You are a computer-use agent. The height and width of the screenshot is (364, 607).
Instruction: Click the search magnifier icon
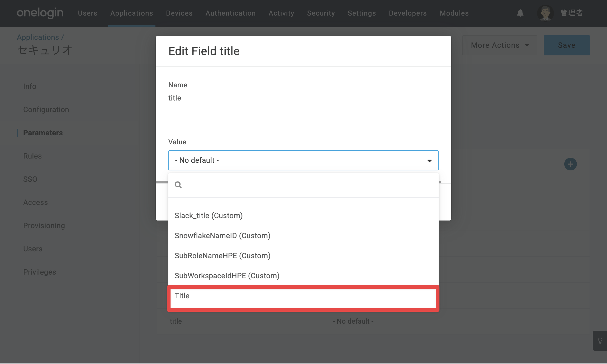pos(178,185)
